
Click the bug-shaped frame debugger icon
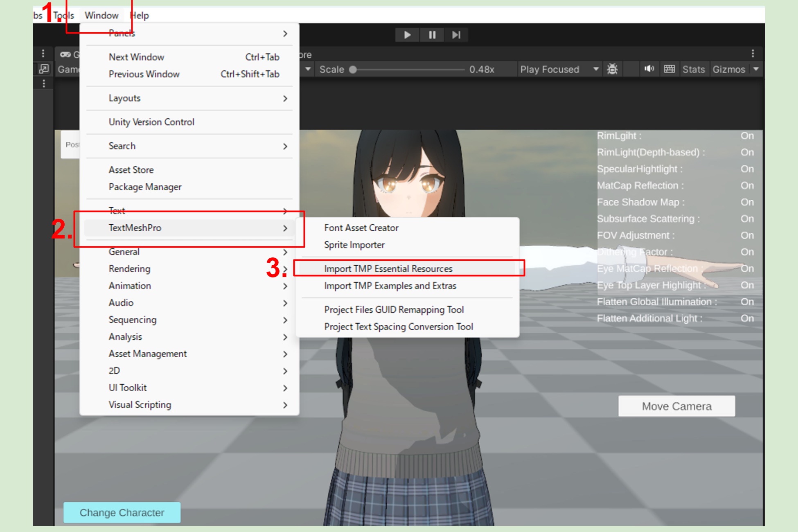pyautogui.click(x=612, y=69)
